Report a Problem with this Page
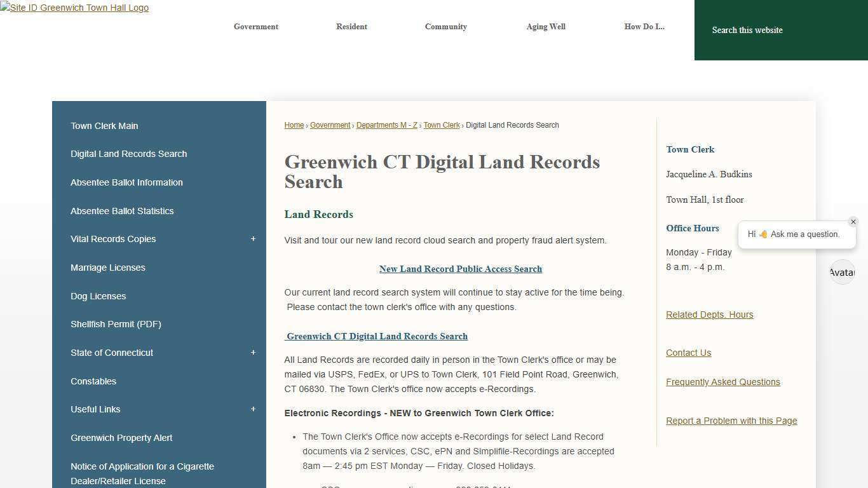Viewport: 868px width, 488px height. 731,420
